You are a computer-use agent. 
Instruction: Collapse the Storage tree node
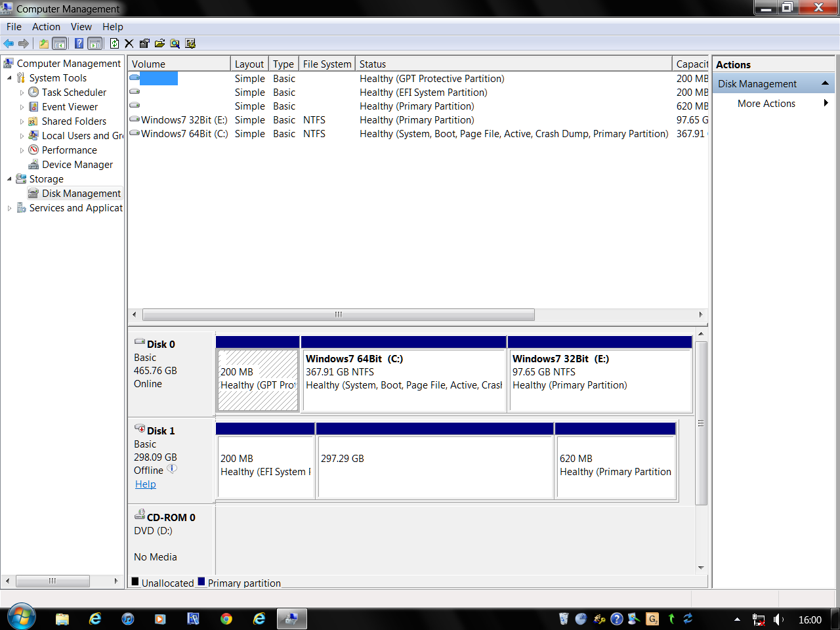pos(9,179)
